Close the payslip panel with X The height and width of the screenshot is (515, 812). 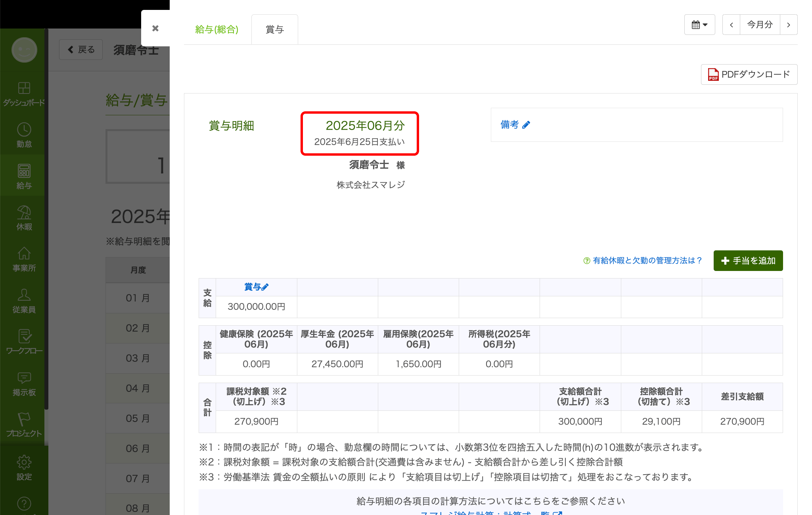click(x=155, y=28)
